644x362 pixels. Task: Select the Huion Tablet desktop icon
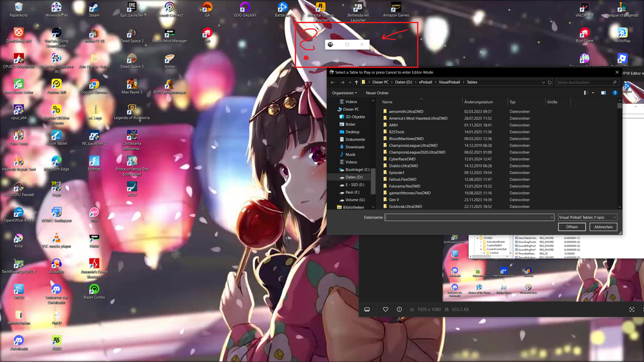[56, 138]
